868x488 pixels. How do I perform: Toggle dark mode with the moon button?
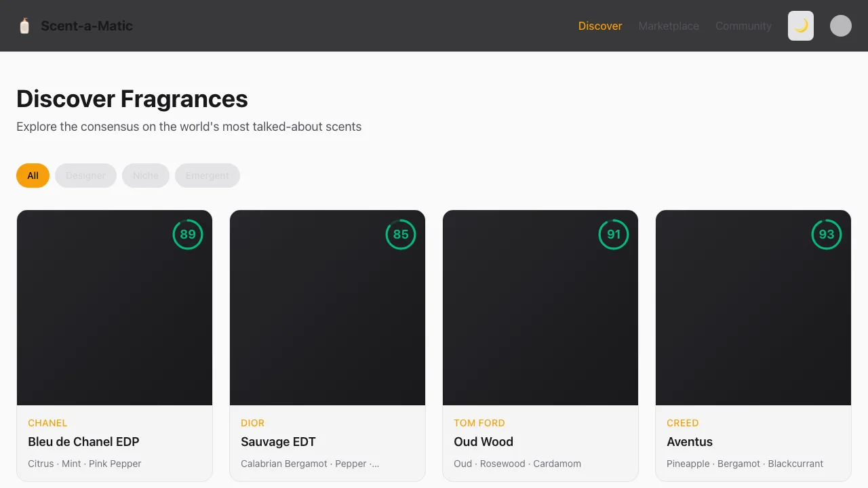(801, 26)
